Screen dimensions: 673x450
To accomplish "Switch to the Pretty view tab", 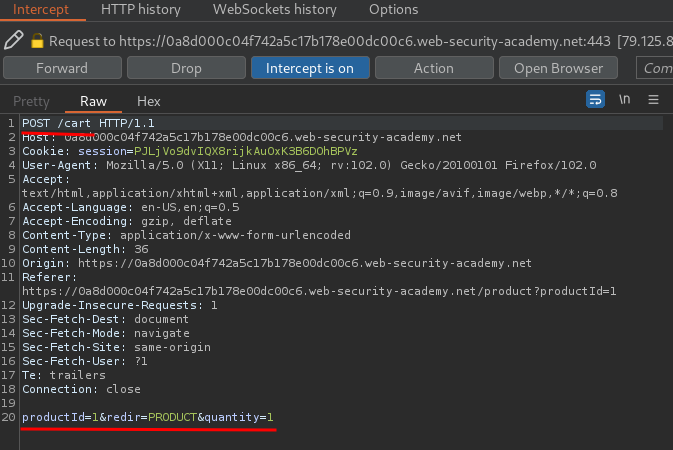I will [31, 101].
